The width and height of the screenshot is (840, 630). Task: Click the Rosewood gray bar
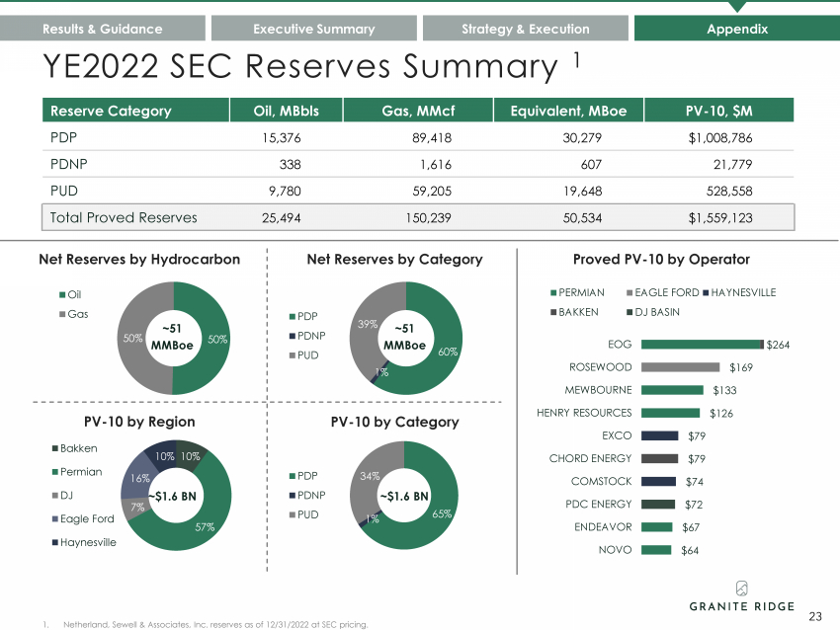(x=680, y=367)
